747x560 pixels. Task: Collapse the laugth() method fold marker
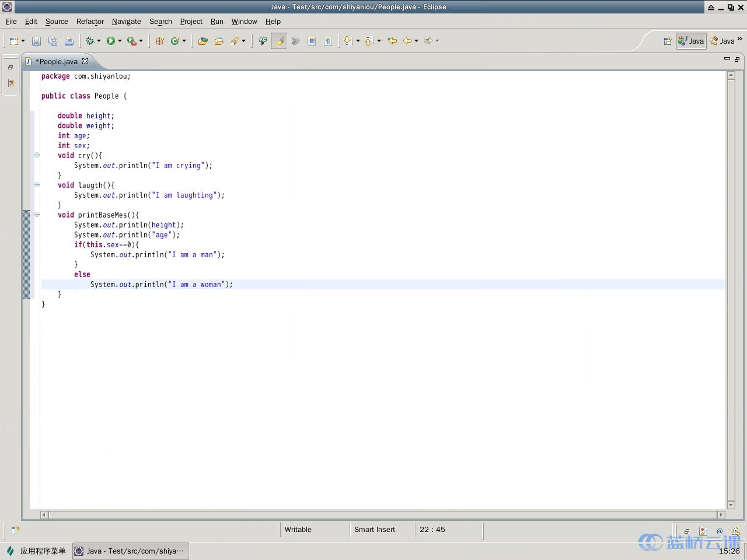coord(37,185)
